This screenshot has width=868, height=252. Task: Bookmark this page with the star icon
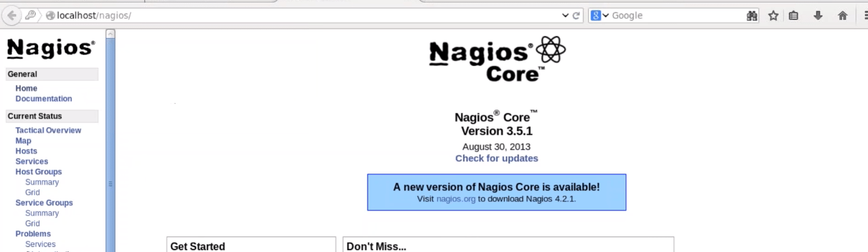pyautogui.click(x=773, y=16)
